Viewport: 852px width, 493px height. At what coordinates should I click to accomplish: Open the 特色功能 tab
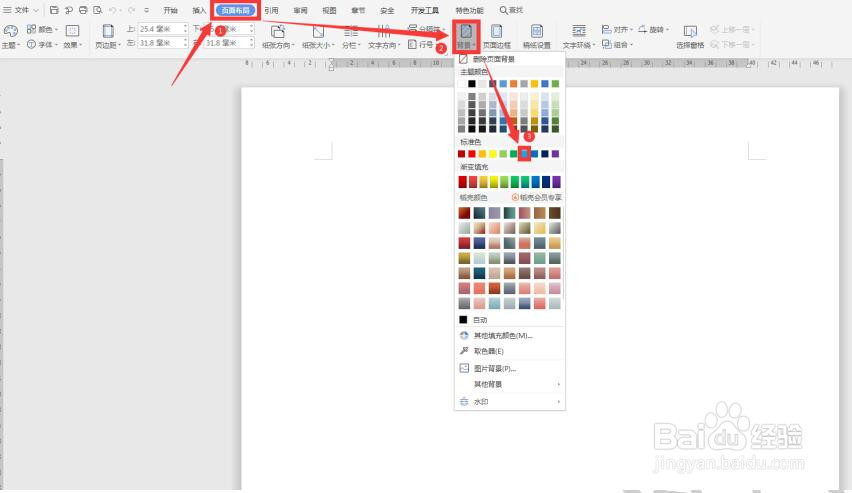pos(469,10)
